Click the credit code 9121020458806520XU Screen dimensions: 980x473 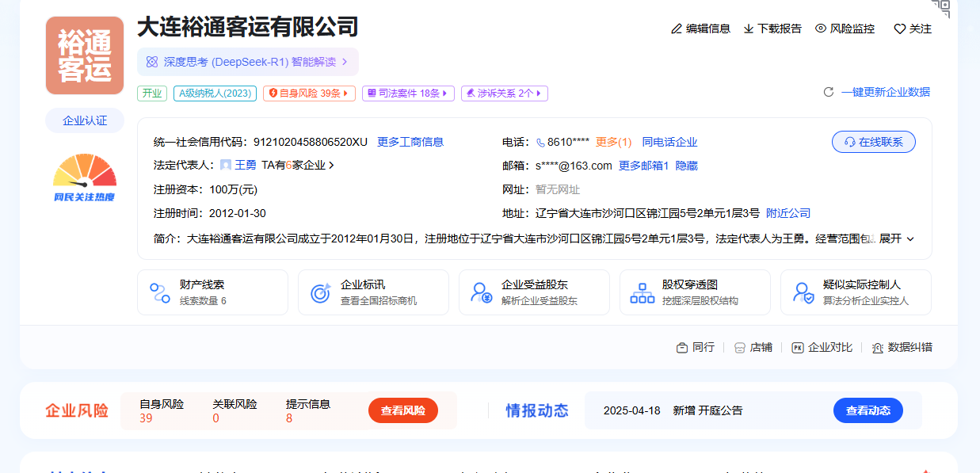tap(311, 142)
